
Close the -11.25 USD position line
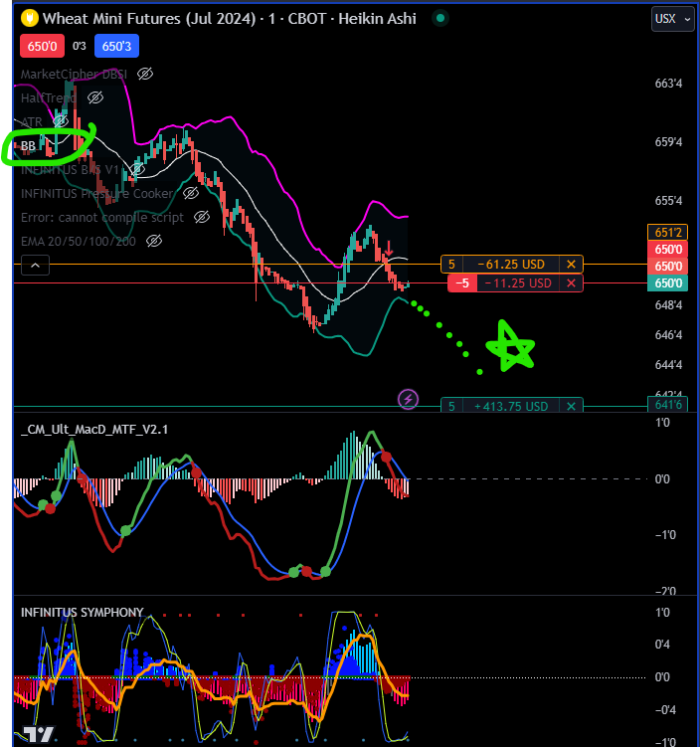[571, 283]
